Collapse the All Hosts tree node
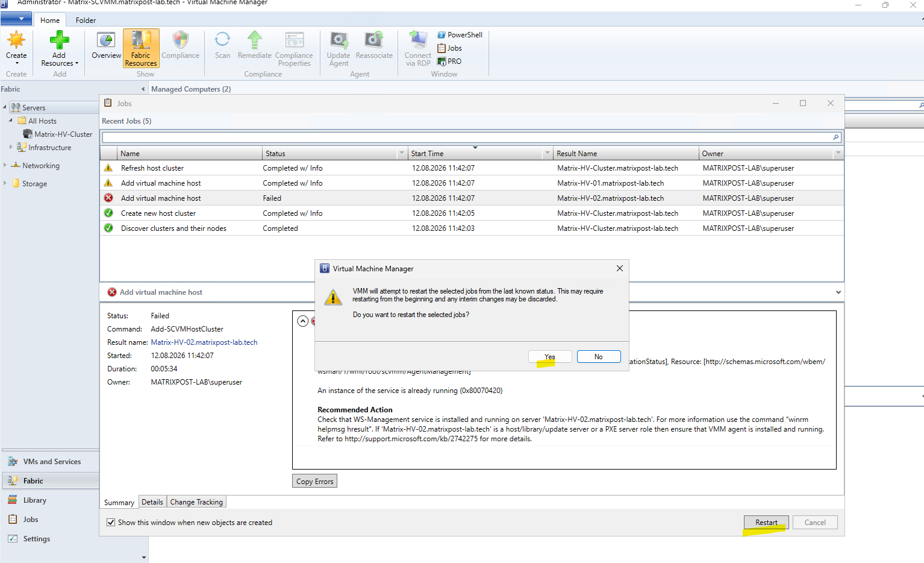 (11, 121)
